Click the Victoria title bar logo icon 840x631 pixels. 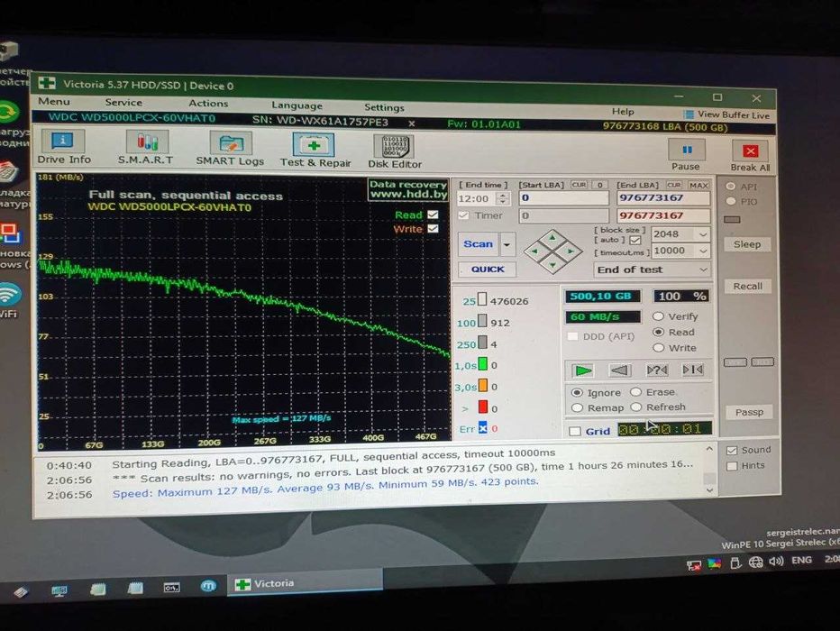point(46,83)
